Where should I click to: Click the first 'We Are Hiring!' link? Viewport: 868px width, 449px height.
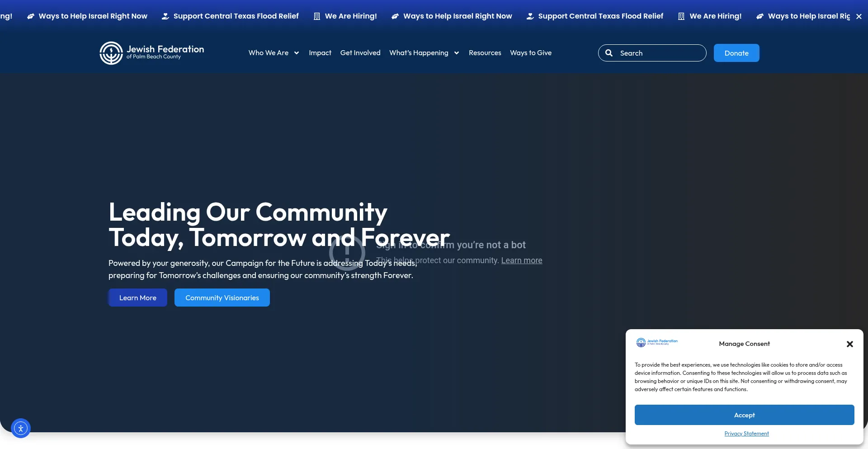[351, 16]
